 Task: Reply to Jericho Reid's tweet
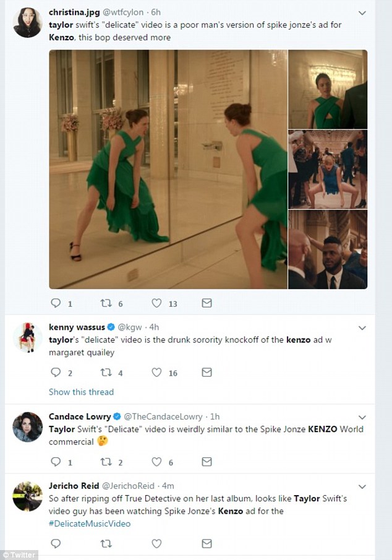(x=56, y=543)
